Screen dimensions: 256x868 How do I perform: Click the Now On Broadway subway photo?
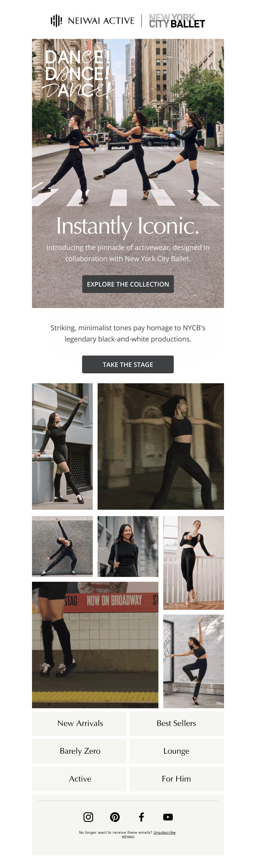click(95, 645)
